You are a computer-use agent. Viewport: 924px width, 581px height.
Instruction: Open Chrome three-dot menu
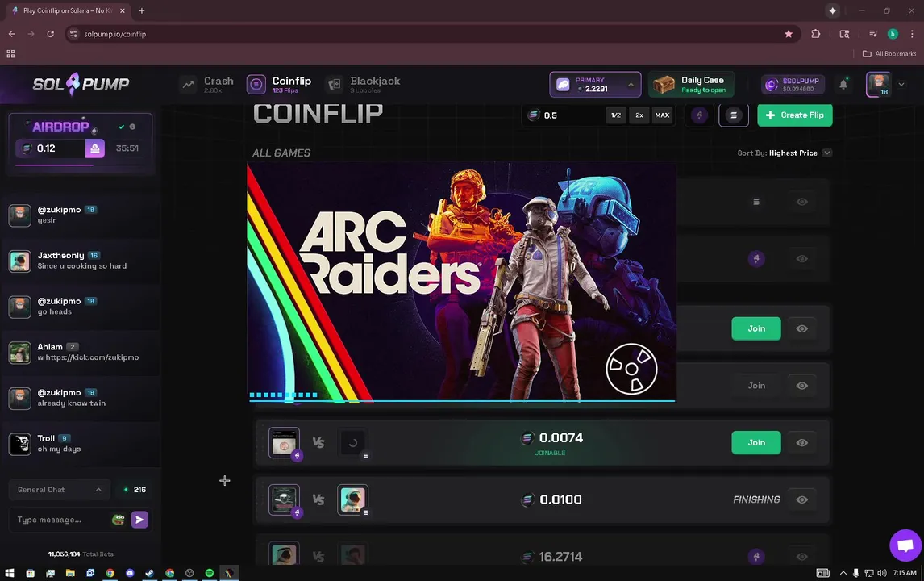pyautogui.click(x=912, y=34)
